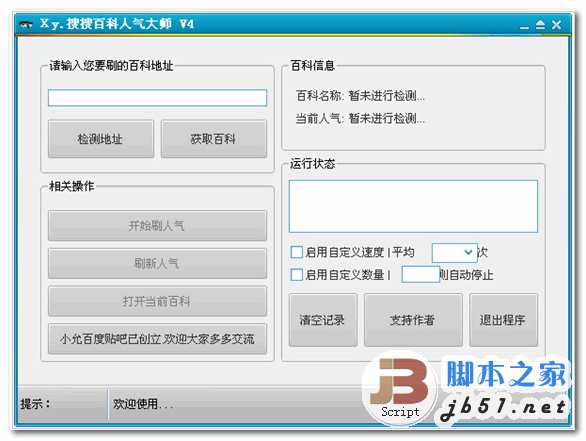
Task: Click the 退出程序 button
Action: coord(504,320)
